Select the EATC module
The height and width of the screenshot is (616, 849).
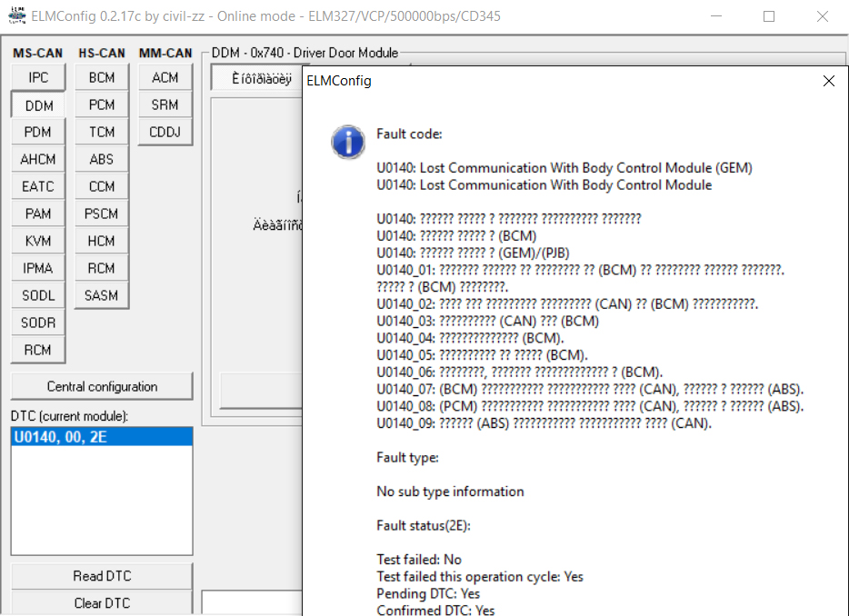pyautogui.click(x=38, y=186)
